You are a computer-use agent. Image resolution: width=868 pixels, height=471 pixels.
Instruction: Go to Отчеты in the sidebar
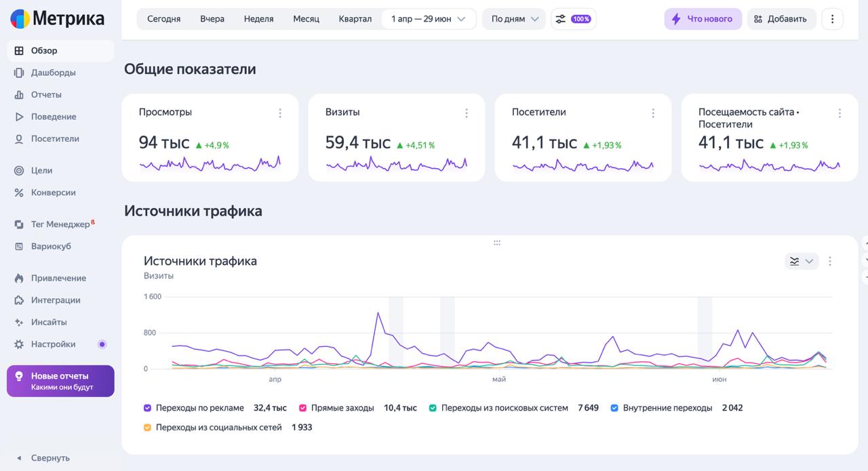(x=46, y=95)
